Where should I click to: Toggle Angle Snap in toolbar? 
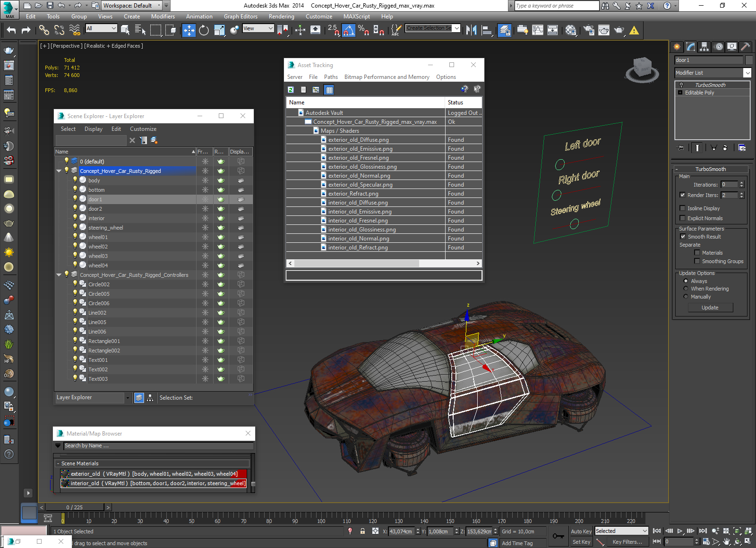click(x=348, y=30)
